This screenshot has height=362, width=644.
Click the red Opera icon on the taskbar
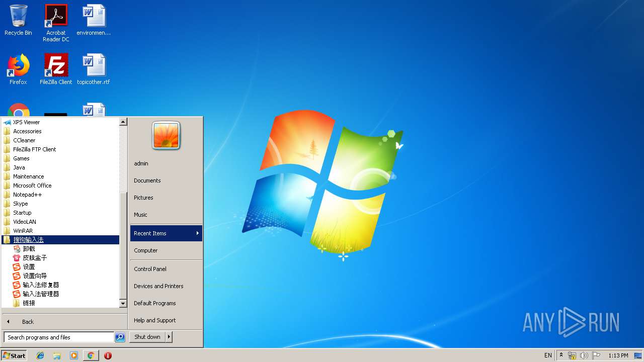click(108, 355)
